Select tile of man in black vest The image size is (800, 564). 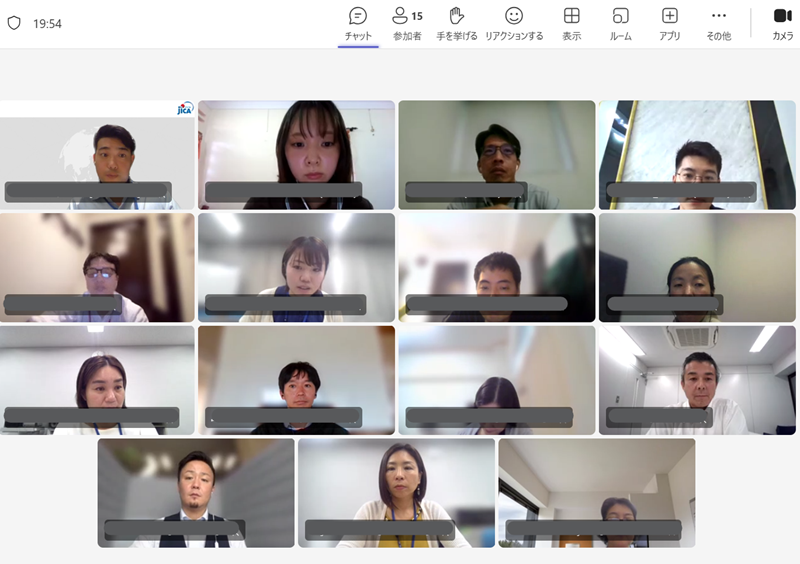196,493
